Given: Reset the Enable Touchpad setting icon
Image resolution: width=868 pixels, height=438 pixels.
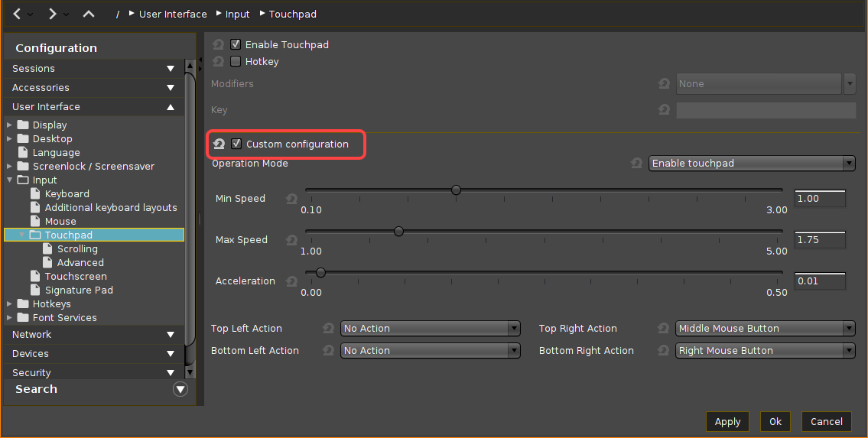Looking at the screenshot, I should 219,45.
